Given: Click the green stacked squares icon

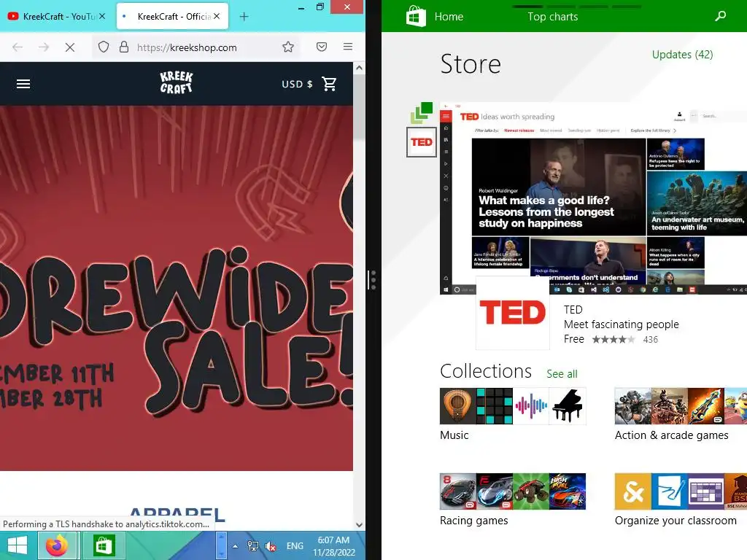Looking at the screenshot, I should click(421, 113).
